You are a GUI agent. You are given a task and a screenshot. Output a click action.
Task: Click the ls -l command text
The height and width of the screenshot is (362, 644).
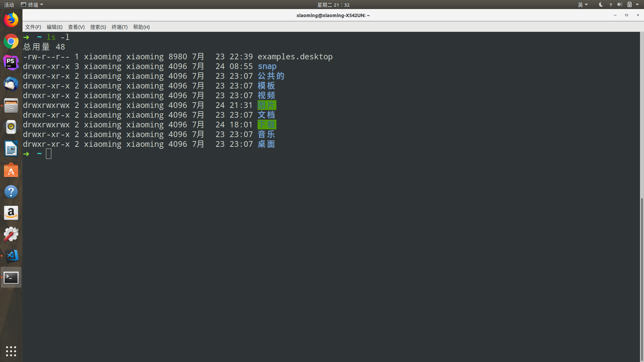tap(58, 37)
